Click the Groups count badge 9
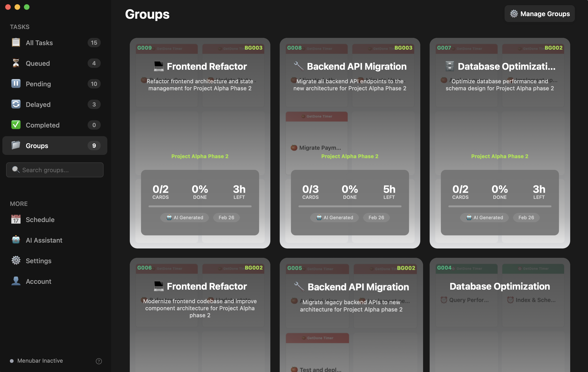Image resolution: width=588 pixels, height=372 pixels. 94,145
